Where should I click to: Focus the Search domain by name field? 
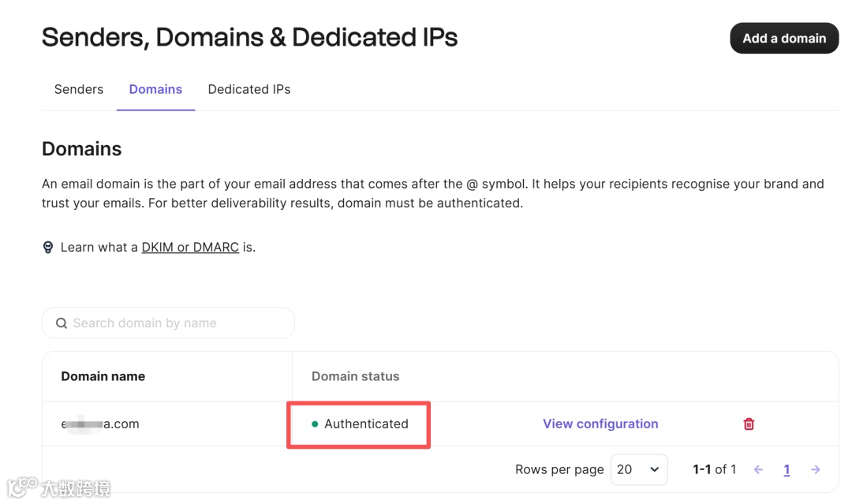coord(177,323)
